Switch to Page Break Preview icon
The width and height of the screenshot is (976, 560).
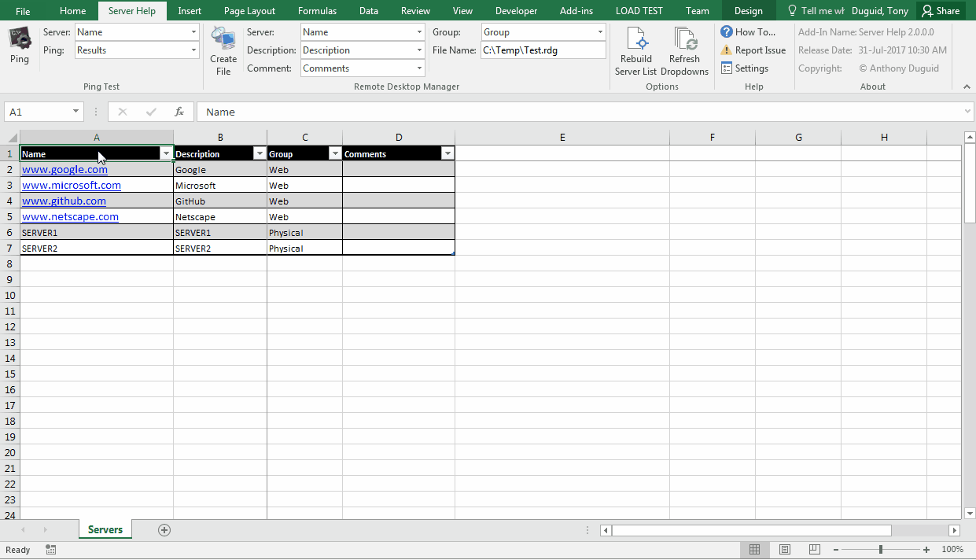coord(815,550)
